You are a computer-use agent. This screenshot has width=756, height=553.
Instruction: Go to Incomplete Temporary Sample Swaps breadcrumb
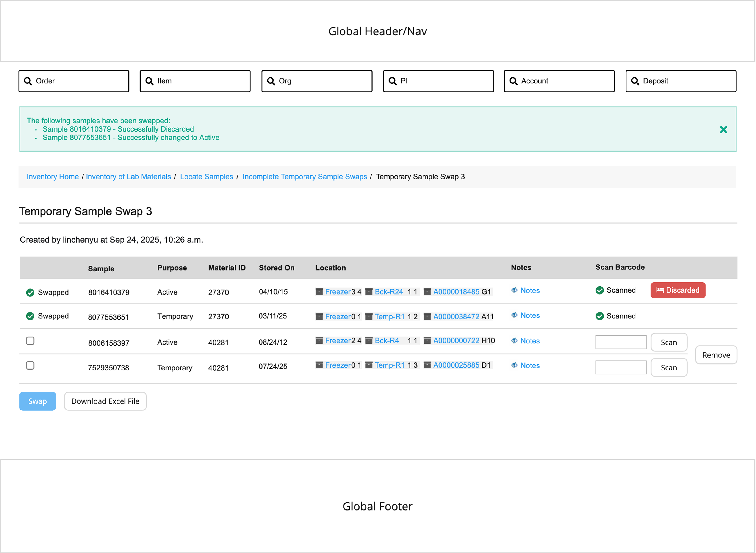pyautogui.click(x=305, y=177)
